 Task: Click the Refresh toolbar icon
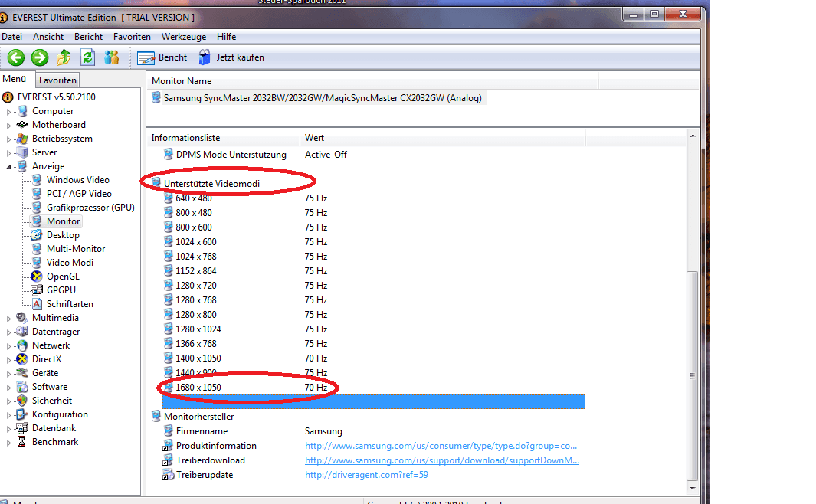coord(87,57)
